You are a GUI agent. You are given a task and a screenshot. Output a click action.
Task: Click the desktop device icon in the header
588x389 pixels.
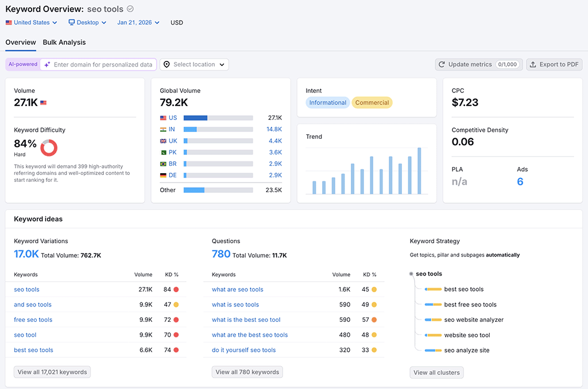tap(71, 22)
